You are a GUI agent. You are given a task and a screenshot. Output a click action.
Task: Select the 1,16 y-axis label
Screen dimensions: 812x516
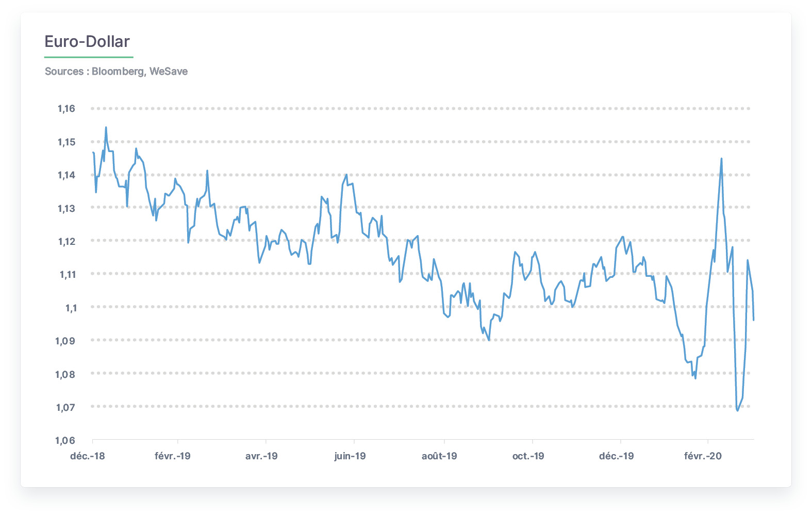coord(67,109)
